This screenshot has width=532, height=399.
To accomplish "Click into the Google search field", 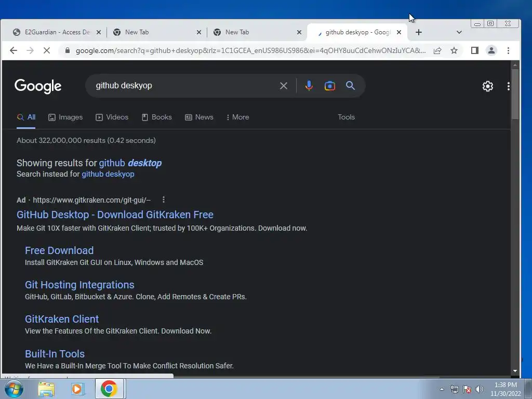I will coord(183,86).
